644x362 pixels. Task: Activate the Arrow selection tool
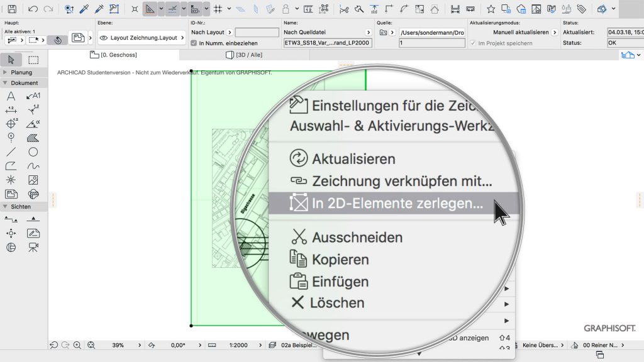(x=9, y=60)
